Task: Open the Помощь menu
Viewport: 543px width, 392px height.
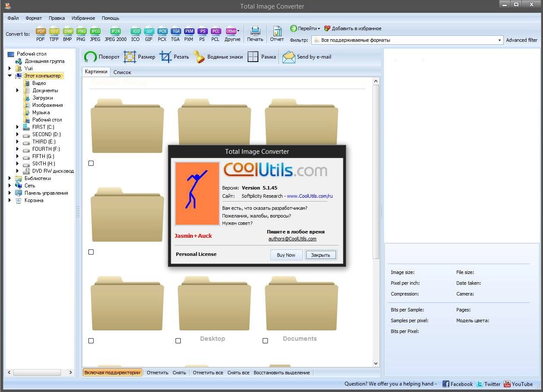Action: pos(110,18)
